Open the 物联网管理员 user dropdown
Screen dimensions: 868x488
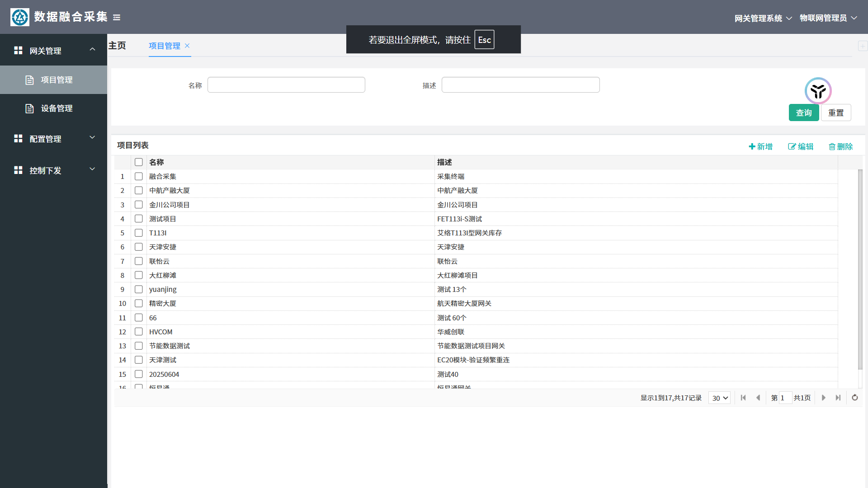[x=828, y=18]
